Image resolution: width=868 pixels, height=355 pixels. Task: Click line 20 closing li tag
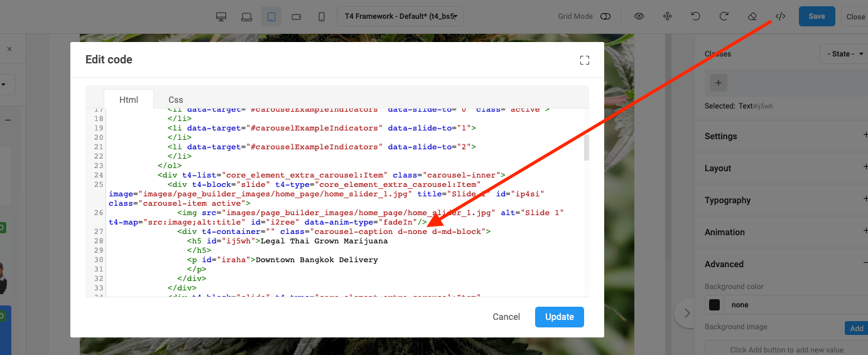[179, 137]
